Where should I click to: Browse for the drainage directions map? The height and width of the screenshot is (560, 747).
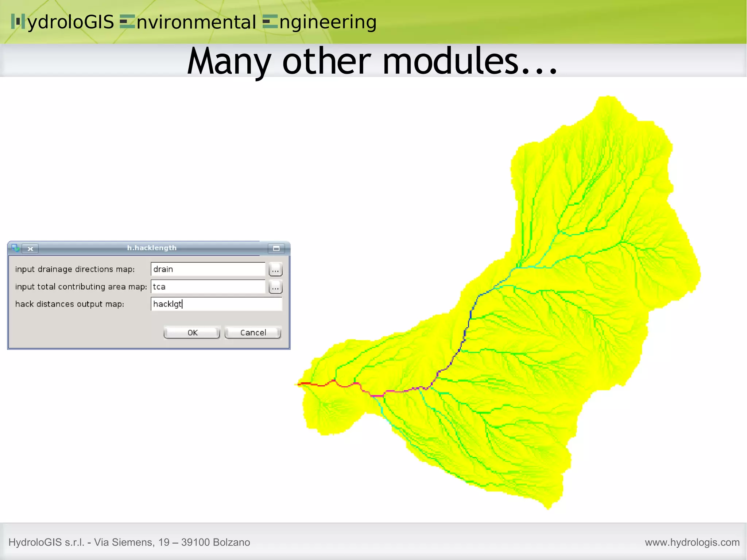(275, 270)
